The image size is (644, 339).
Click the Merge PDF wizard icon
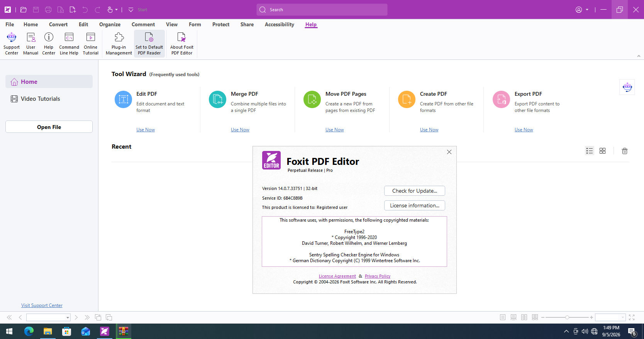pos(218,100)
